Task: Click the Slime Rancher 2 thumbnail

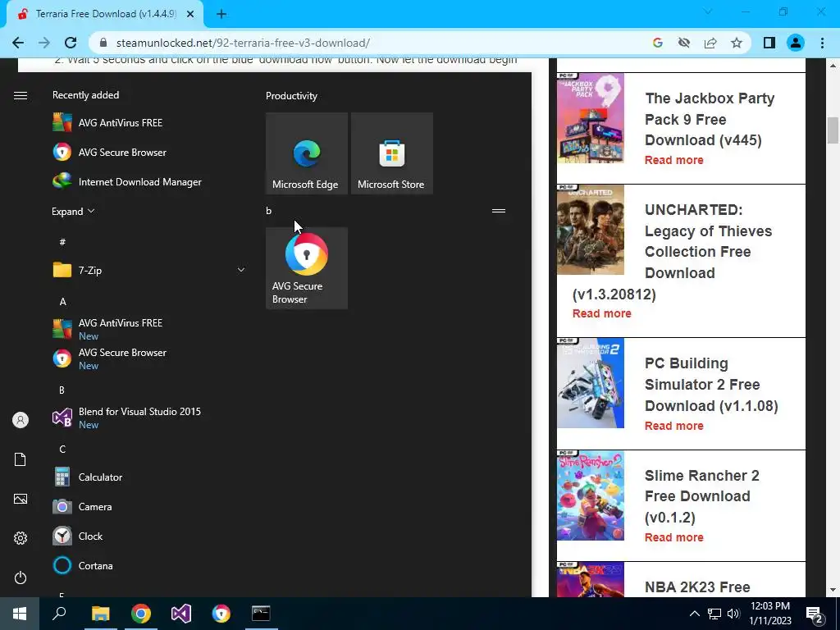Action: click(x=591, y=495)
